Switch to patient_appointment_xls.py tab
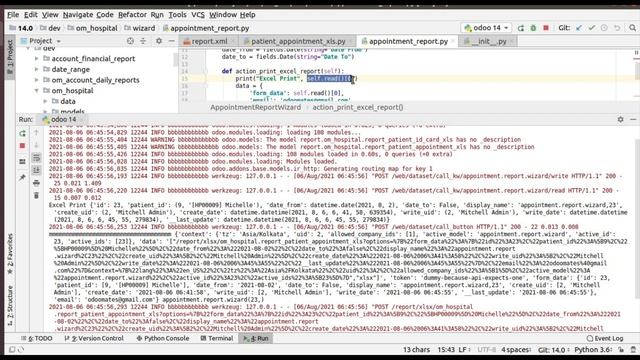The height and width of the screenshot is (360, 640). tap(298, 41)
